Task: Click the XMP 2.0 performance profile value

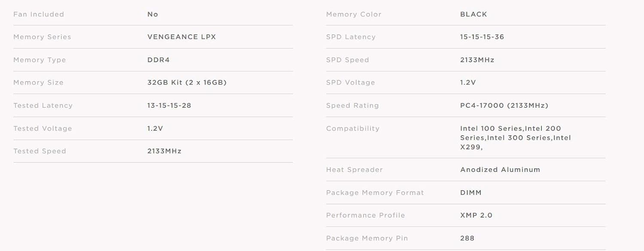Action: [476, 215]
